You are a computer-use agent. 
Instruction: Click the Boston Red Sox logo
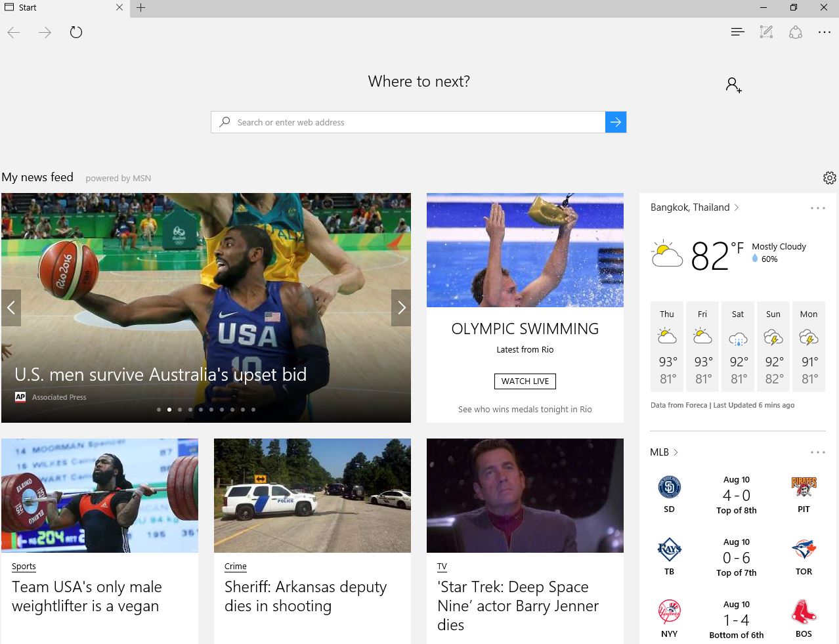coord(804,612)
